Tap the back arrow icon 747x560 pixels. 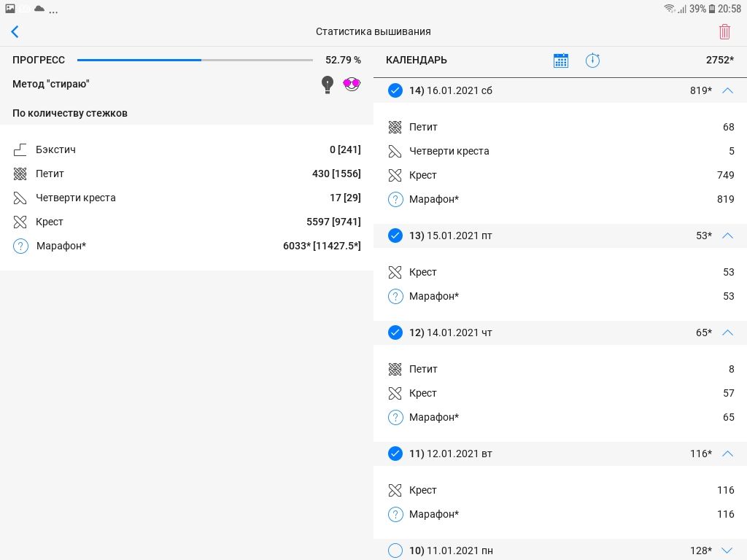point(15,31)
